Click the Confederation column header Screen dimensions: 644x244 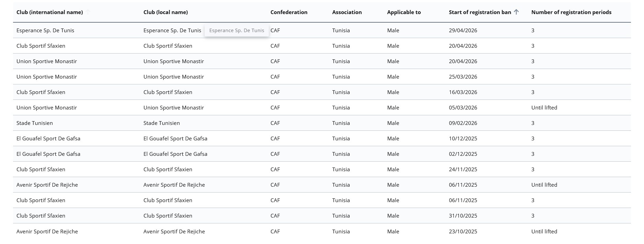(289, 12)
